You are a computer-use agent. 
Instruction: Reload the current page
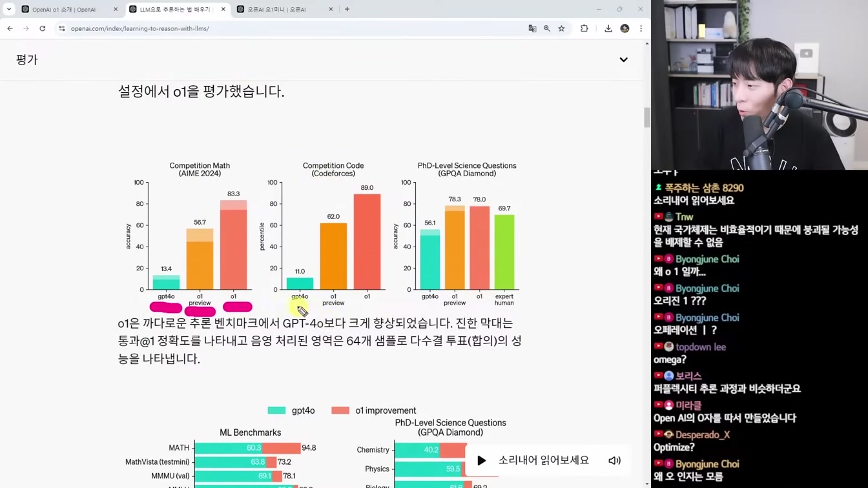pos(43,28)
